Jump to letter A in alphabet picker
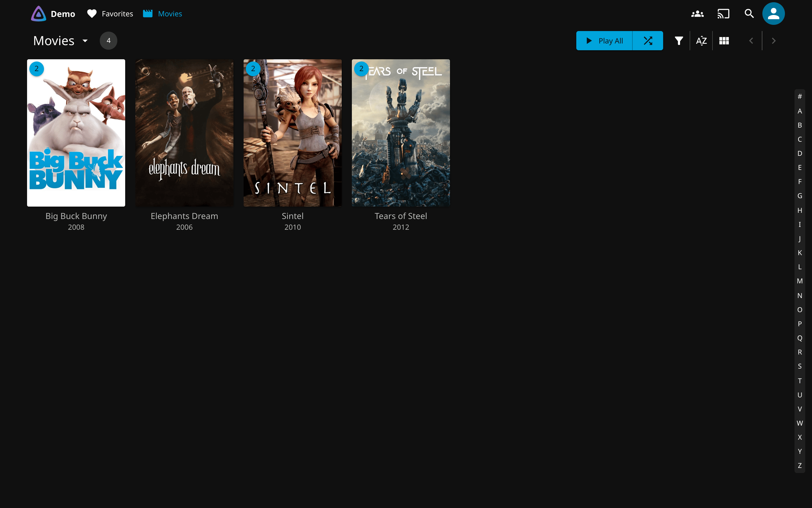Image resolution: width=812 pixels, height=508 pixels. [x=800, y=111]
